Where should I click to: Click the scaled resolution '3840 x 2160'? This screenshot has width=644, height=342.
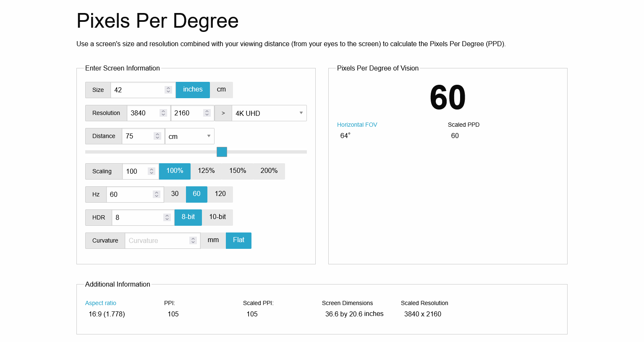click(423, 314)
